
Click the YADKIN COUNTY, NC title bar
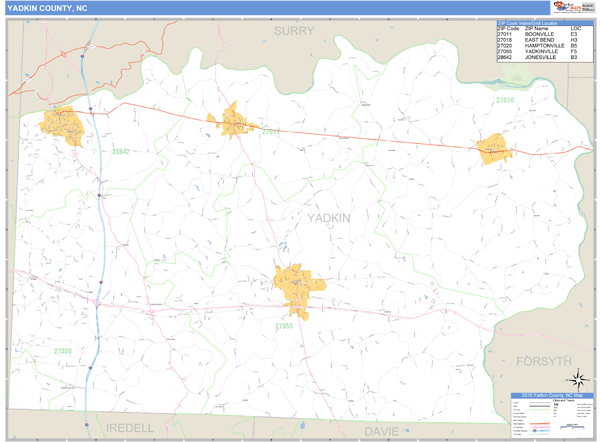tap(50, 7)
